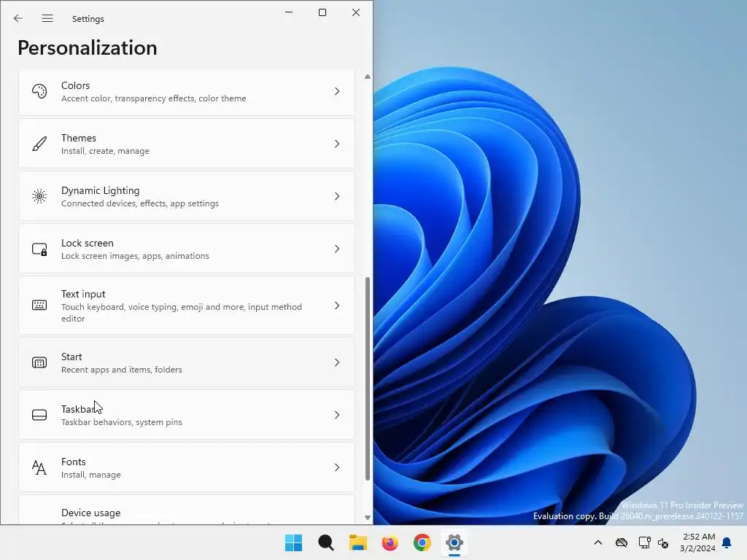Click the Lock screen icon
747x560 pixels.
tap(39, 249)
